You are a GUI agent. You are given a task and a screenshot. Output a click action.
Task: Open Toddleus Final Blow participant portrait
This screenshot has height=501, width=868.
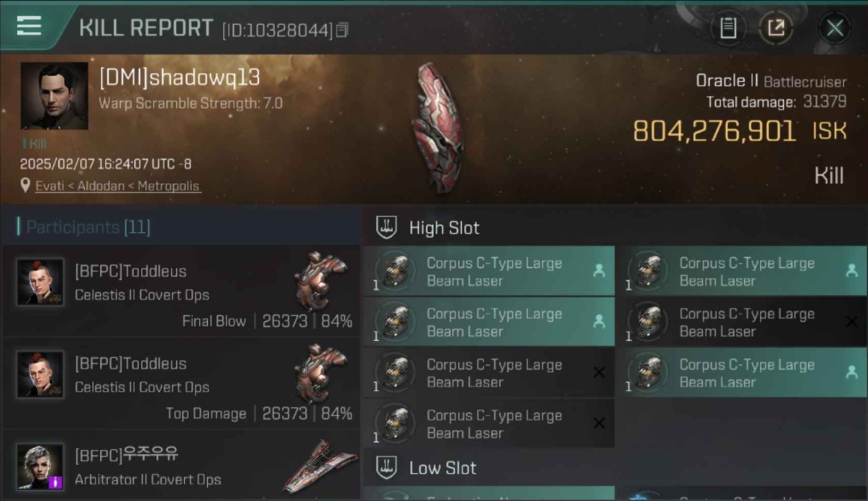41,283
